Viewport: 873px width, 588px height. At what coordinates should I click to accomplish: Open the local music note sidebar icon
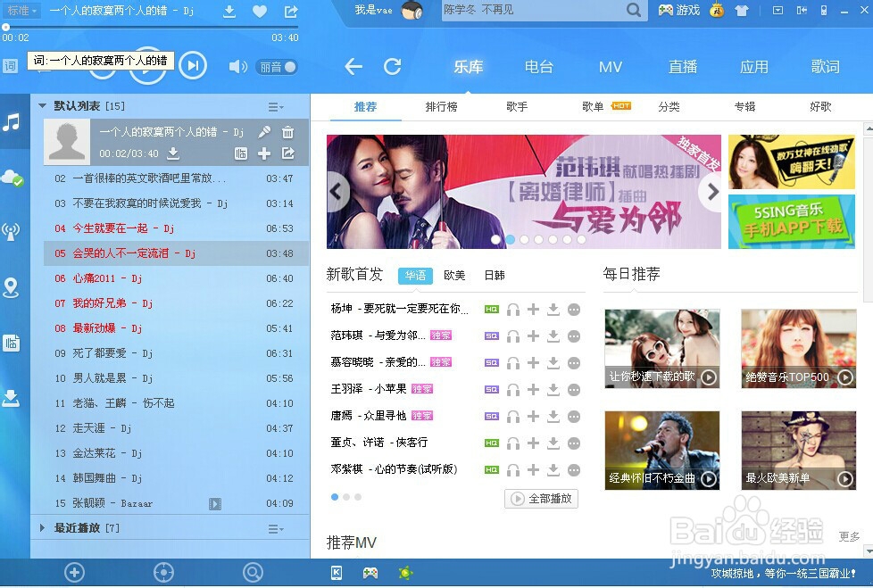(x=11, y=122)
